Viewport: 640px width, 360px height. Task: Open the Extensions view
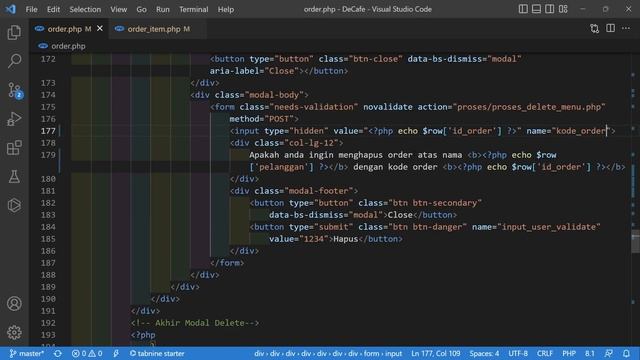pyautogui.click(x=14, y=148)
